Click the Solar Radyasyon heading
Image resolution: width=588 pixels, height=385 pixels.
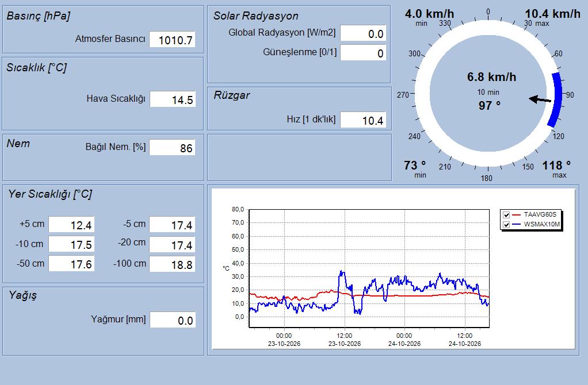[256, 16]
